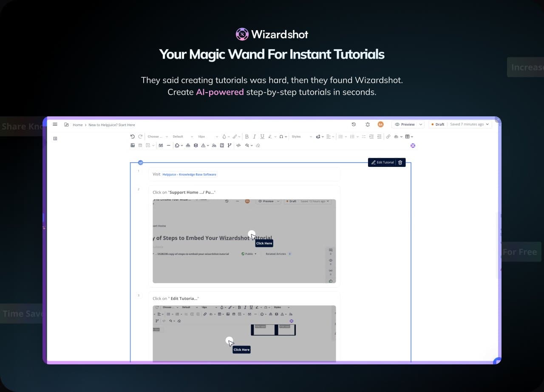Open the insert table dropdown
Screen dimensions: 544x392
point(409,137)
